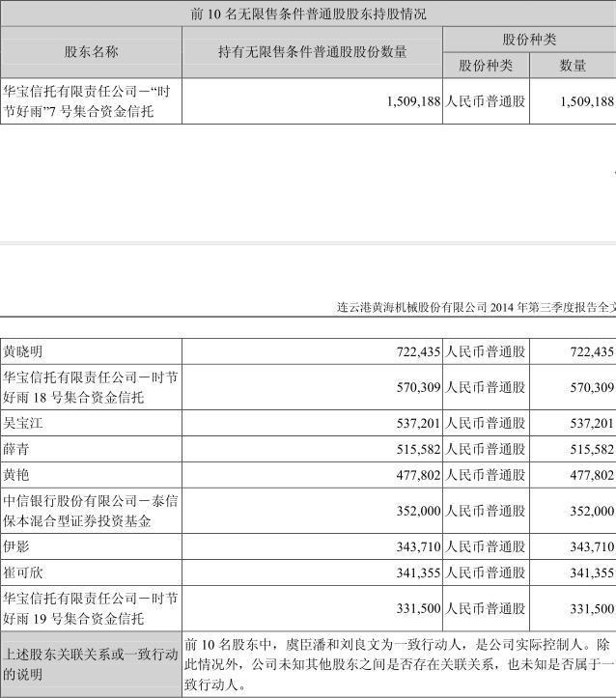Click the 股东名称 column header

click(91, 52)
